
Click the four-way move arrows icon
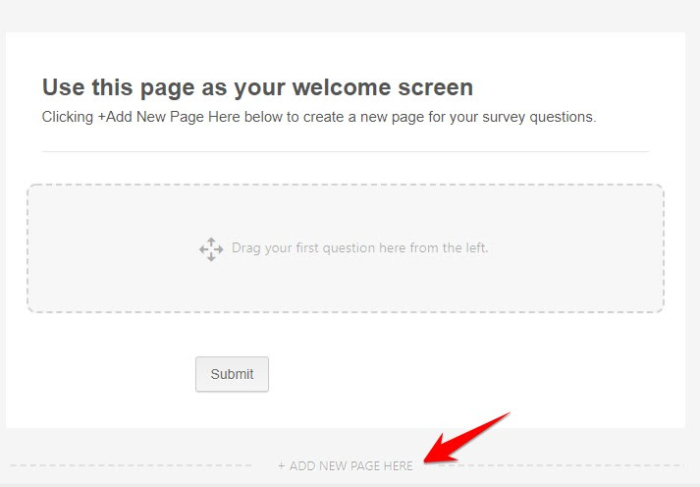(x=211, y=249)
